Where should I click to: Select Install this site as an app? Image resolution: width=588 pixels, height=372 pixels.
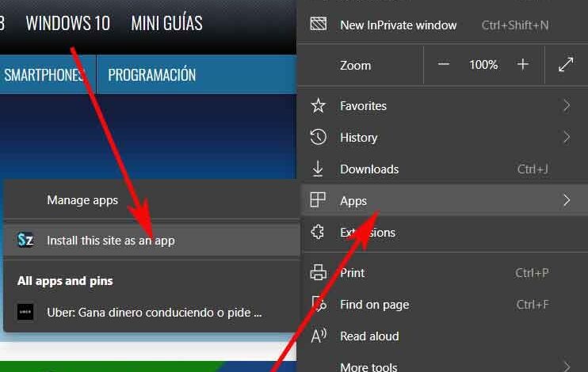point(151,240)
